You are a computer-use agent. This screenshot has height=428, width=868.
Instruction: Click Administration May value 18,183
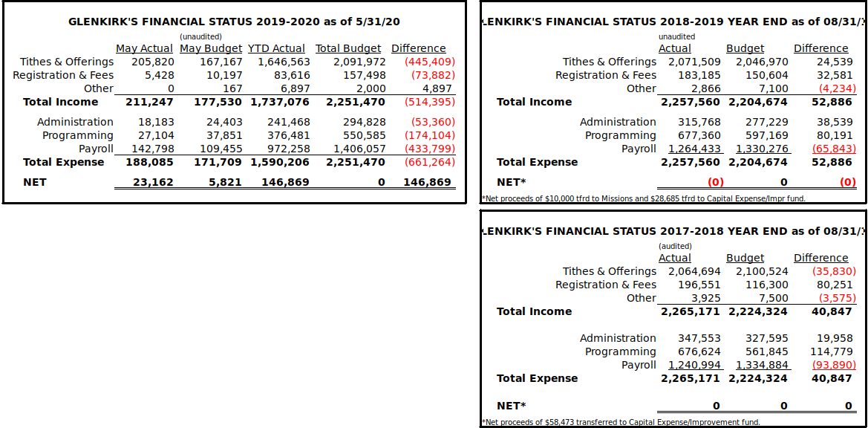tap(156, 122)
